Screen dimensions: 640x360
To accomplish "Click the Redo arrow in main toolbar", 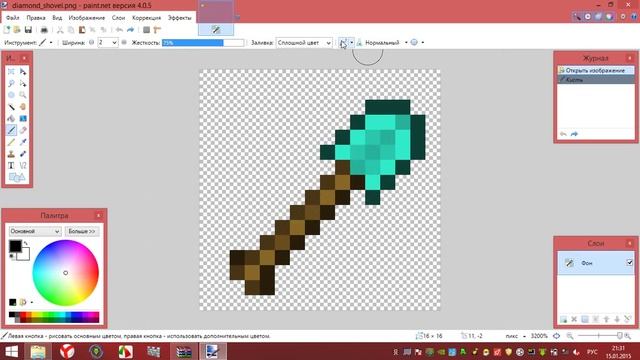I will (x=131, y=30).
